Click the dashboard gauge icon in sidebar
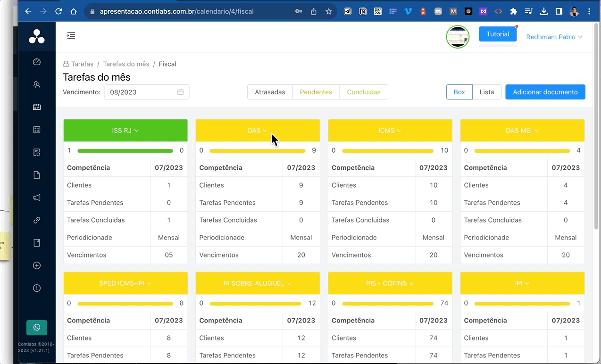The width and height of the screenshot is (601, 364). click(37, 62)
